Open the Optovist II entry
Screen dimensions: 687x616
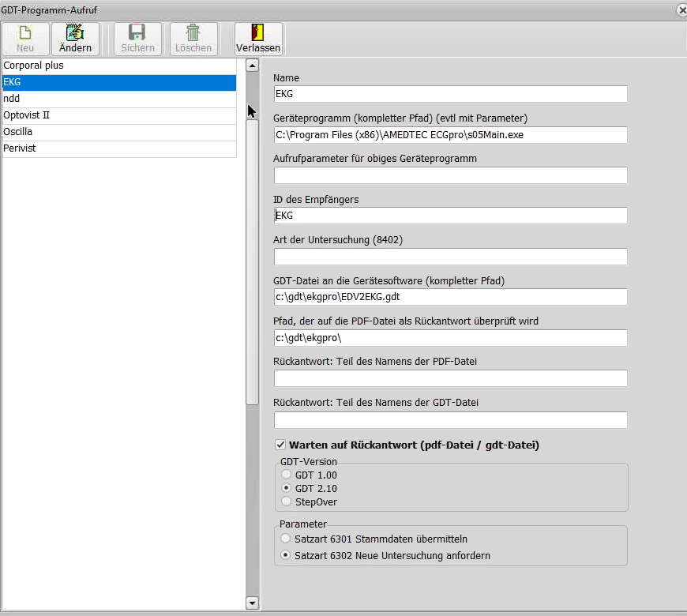coord(118,115)
